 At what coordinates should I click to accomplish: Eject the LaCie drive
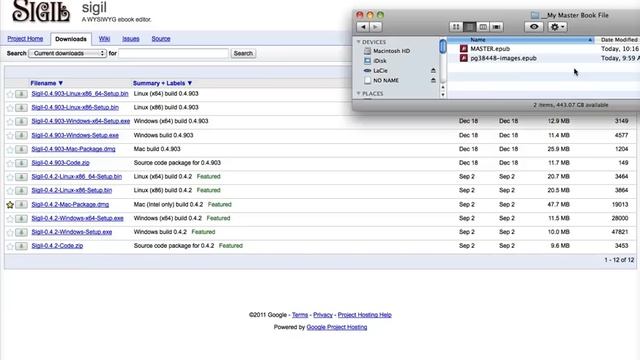(433, 71)
